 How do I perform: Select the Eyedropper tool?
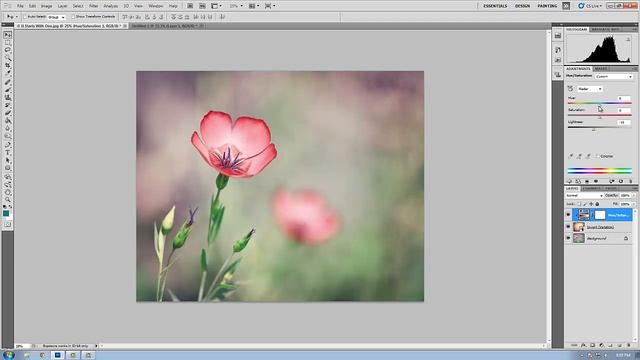[x=7, y=73]
